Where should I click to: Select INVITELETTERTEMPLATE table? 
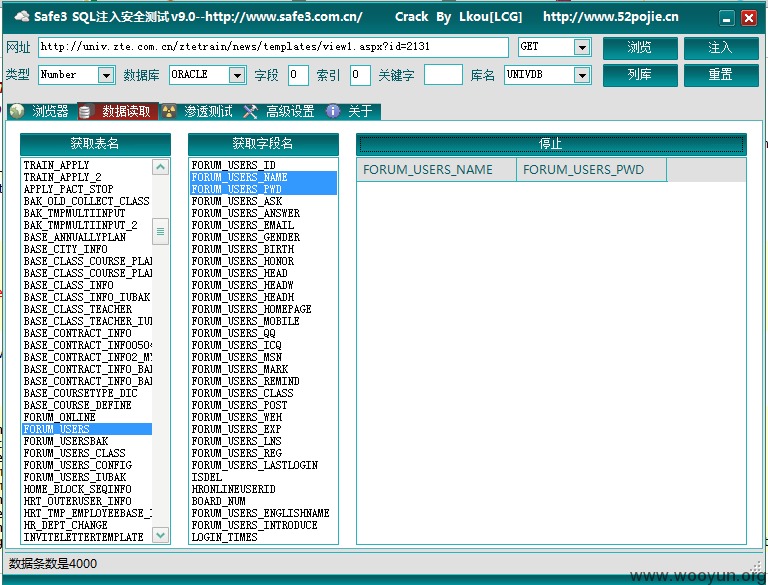click(x=87, y=537)
